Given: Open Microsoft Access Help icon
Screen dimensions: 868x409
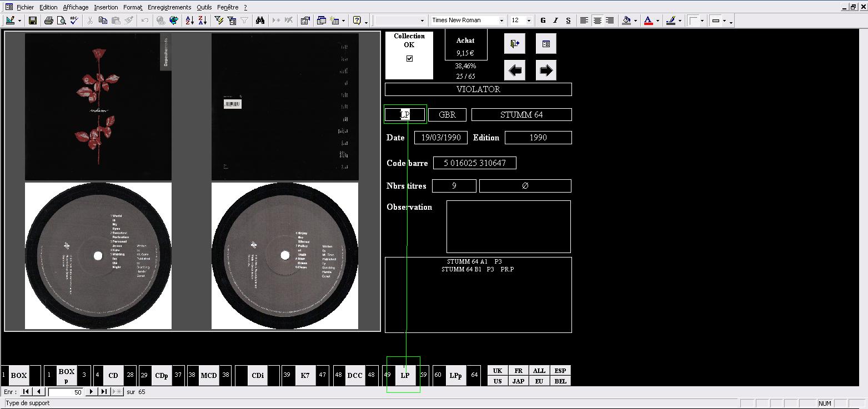Looking at the screenshot, I should [357, 21].
